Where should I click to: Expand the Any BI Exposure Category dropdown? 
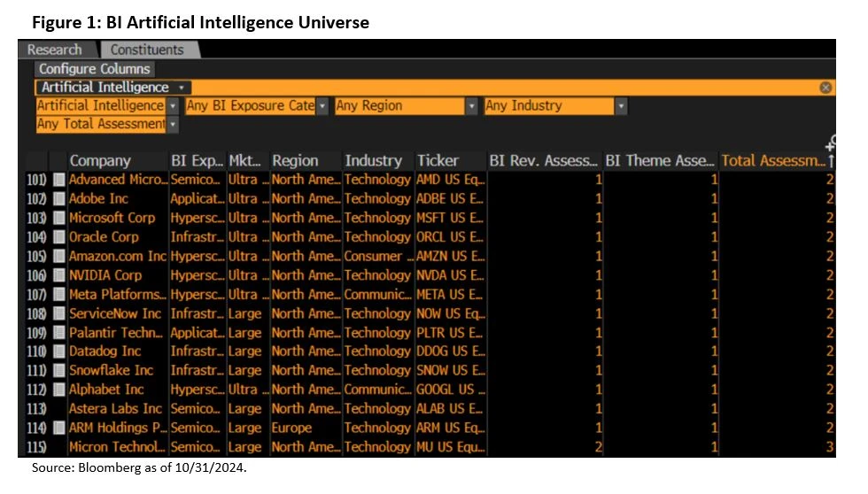point(322,105)
